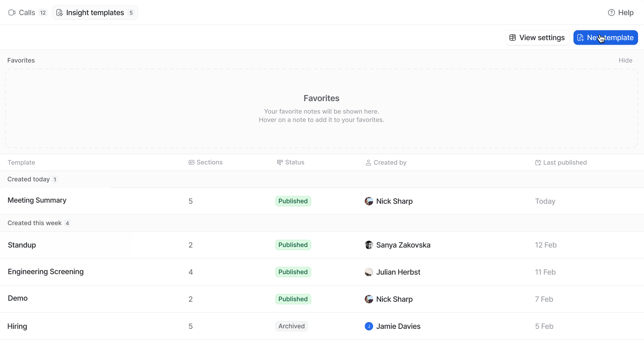Screen dimensions: 644x364
Task: Open the Engineering Screening template
Action: pyautogui.click(x=45, y=272)
